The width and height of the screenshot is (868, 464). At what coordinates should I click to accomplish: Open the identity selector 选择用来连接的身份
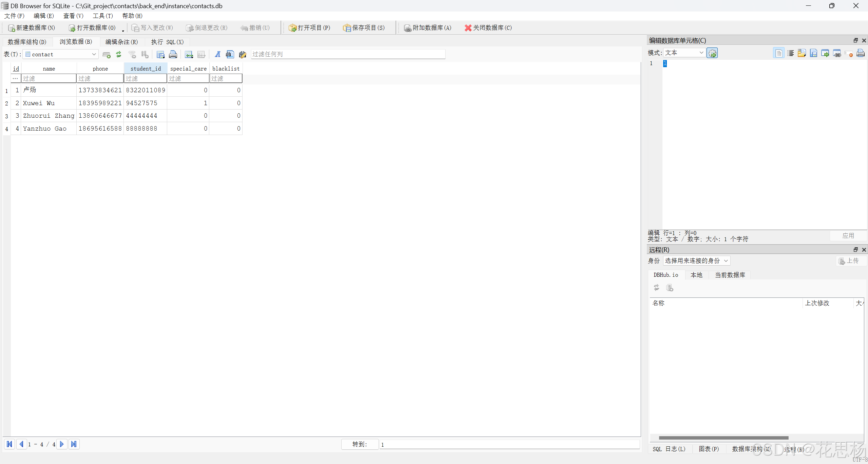click(x=696, y=261)
